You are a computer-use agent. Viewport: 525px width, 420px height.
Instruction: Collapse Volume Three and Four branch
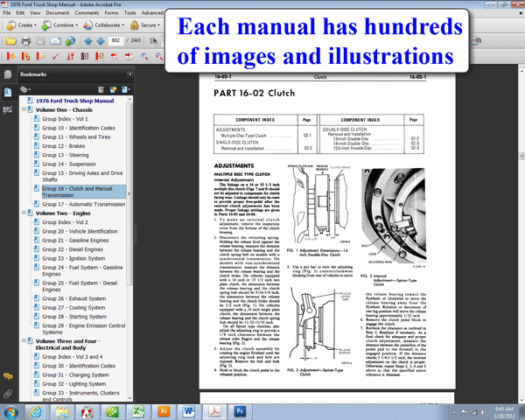[x=24, y=340]
